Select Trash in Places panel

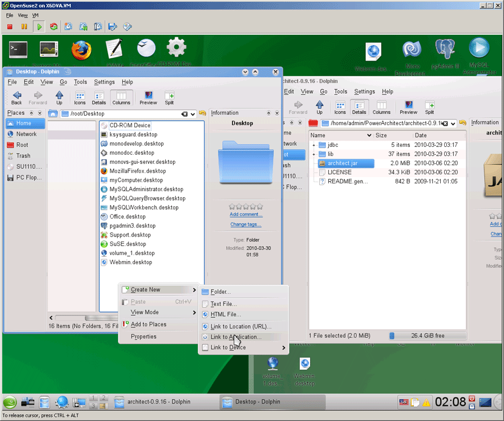pyautogui.click(x=26, y=156)
